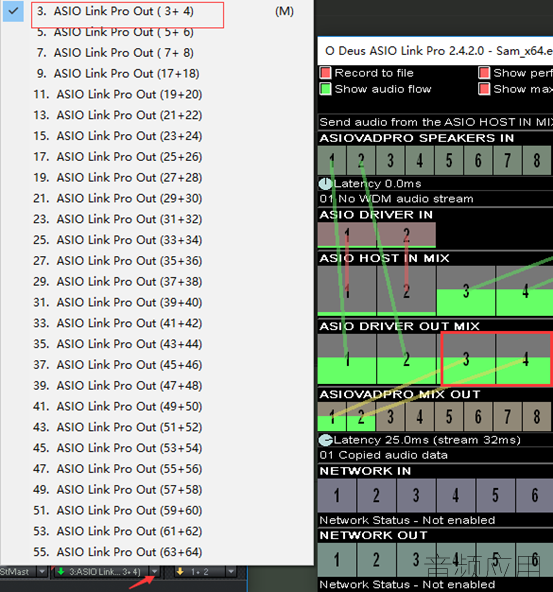Choose ASIO Link Pro Out (61+62)

pyautogui.click(x=157, y=531)
